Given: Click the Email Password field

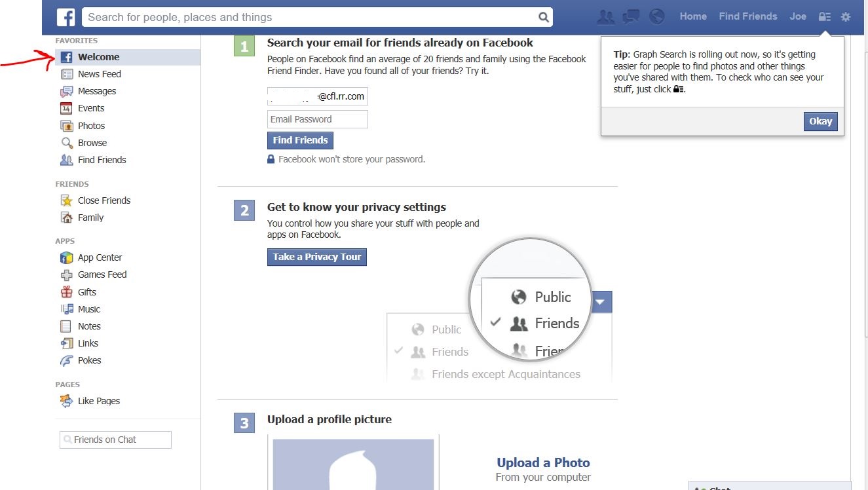Looking at the screenshot, I should click(318, 119).
